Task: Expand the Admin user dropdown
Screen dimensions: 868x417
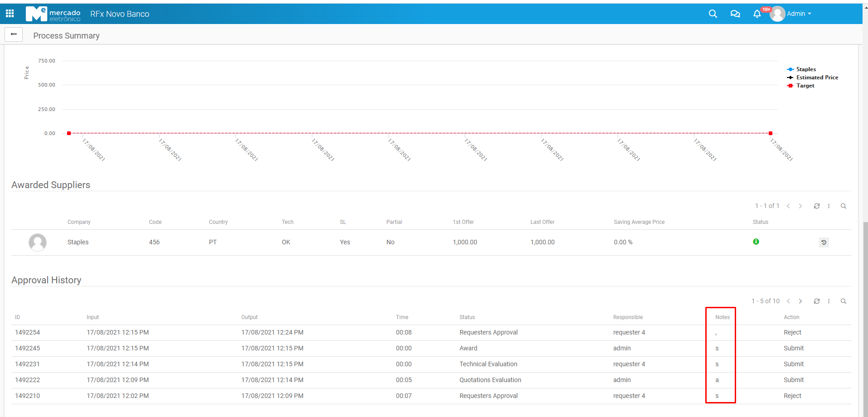Action: click(x=798, y=14)
